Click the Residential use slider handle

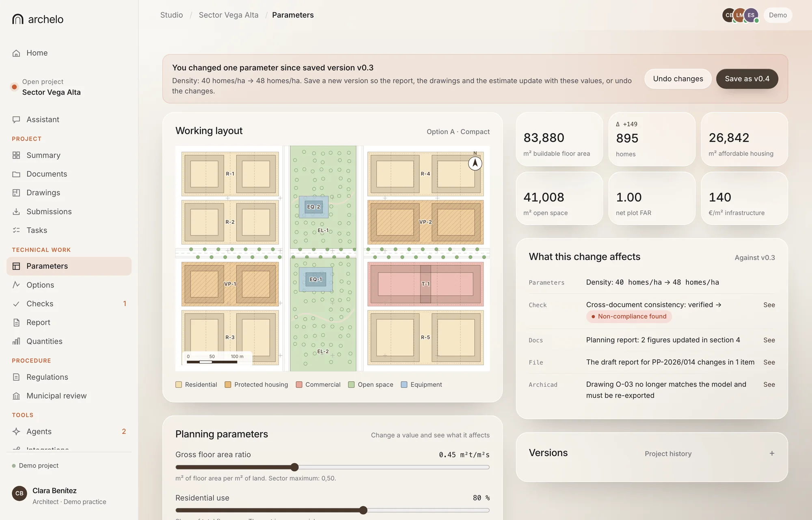click(363, 510)
